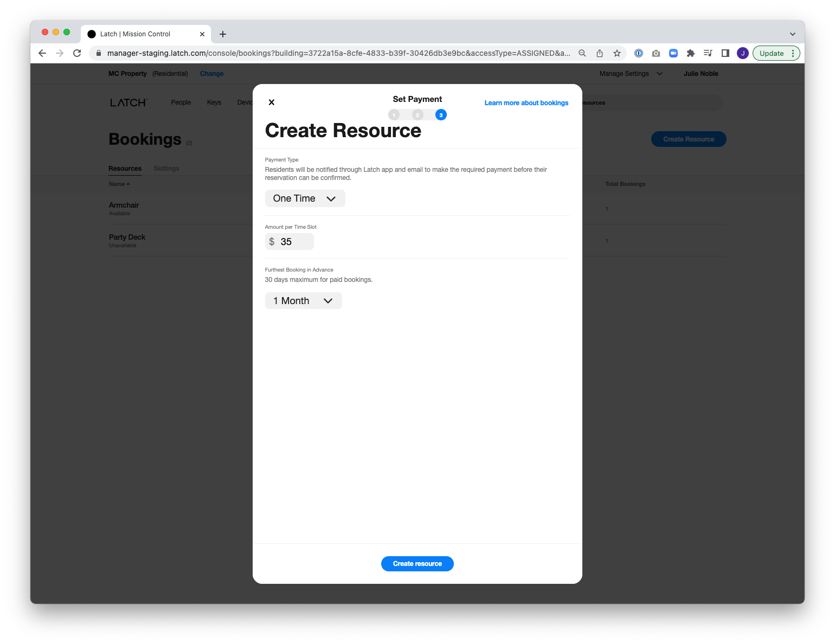Expand the 1 Month advance booking dropdown
Viewport: 835px width, 644px height.
pyautogui.click(x=304, y=301)
